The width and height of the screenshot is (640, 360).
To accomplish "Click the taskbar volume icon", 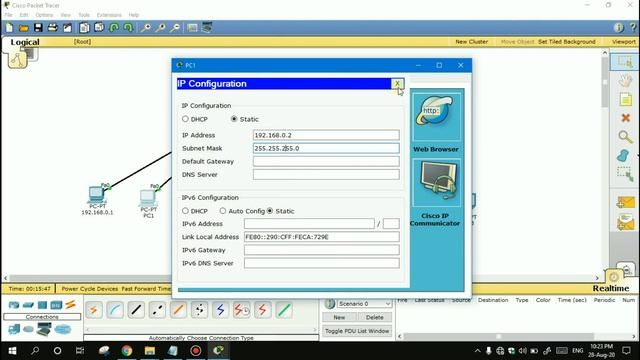I will click(x=523, y=351).
